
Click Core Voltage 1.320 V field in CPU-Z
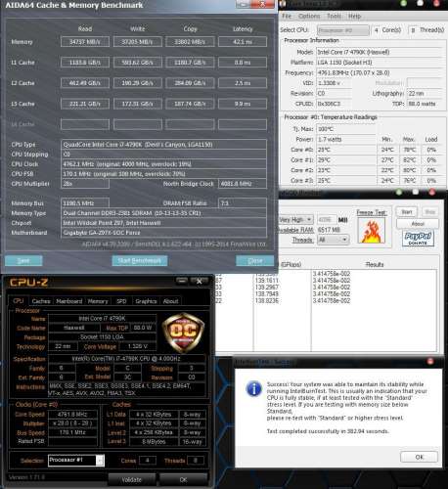pyautogui.click(x=138, y=346)
